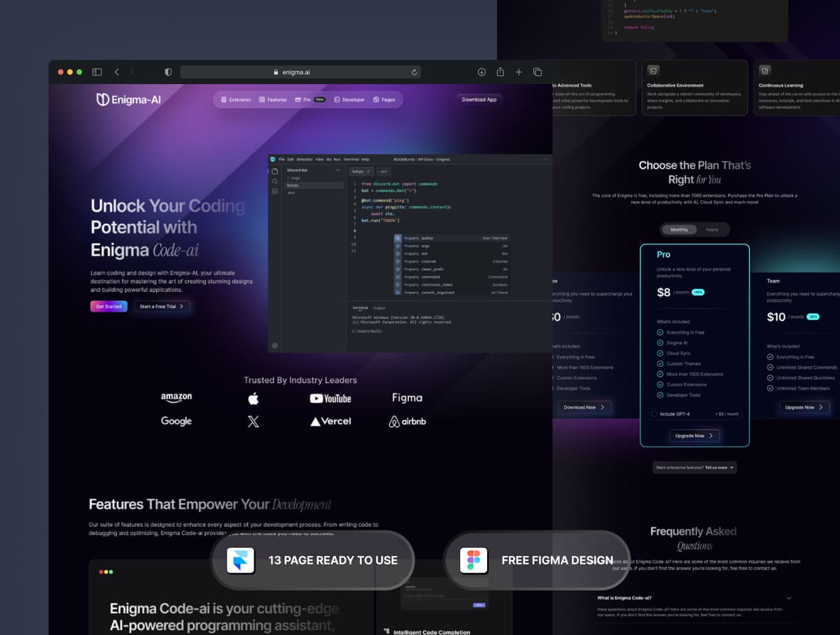Click the Get Started button

click(x=108, y=306)
